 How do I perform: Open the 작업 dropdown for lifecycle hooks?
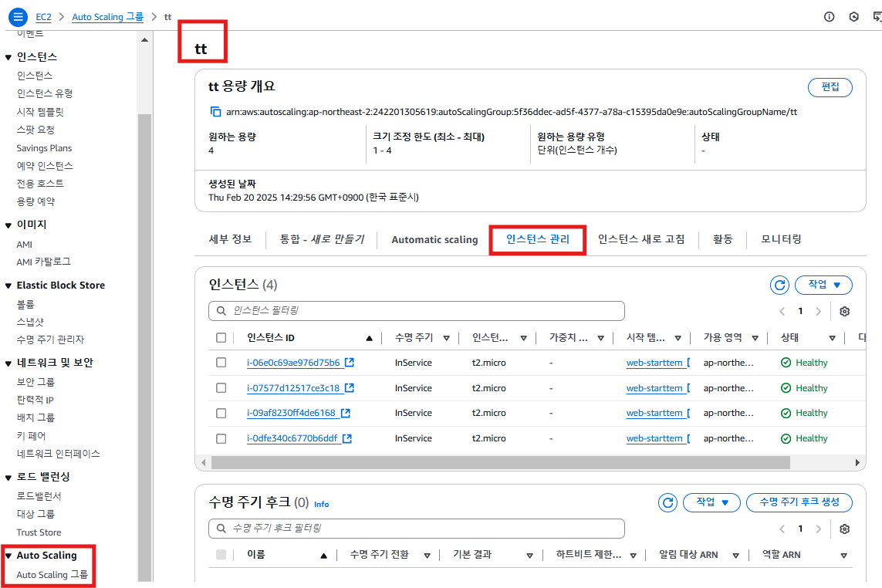tap(711, 502)
